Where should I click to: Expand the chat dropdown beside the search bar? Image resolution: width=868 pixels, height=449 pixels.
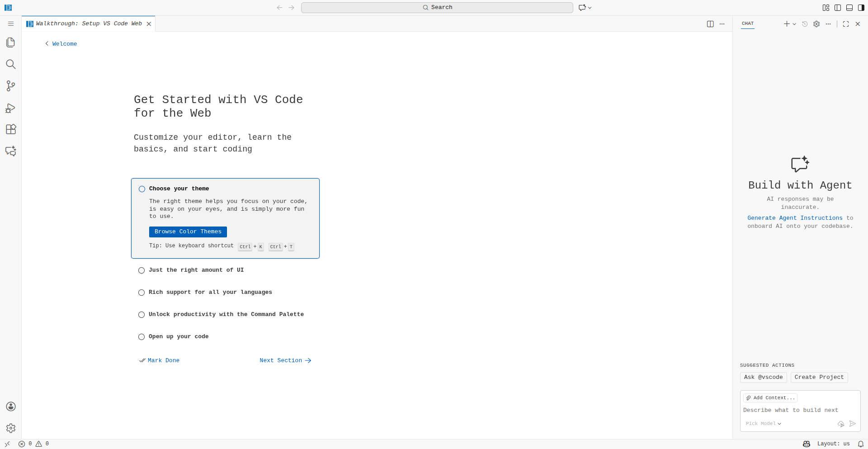point(590,8)
